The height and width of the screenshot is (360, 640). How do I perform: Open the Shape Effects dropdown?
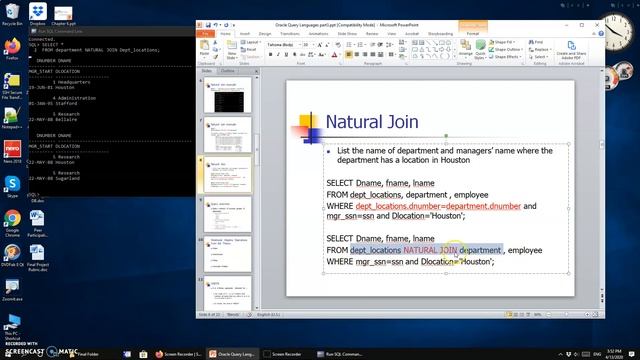[x=504, y=57]
